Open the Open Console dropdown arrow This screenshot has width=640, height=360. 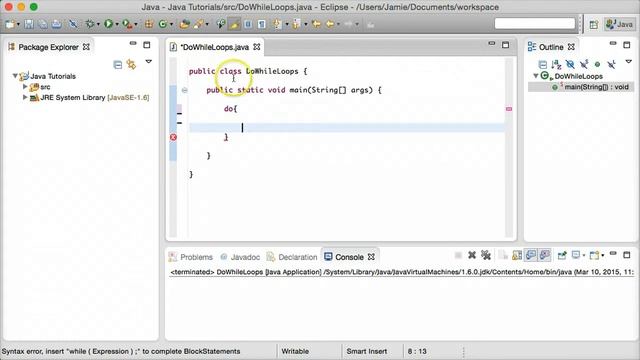[603, 256]
